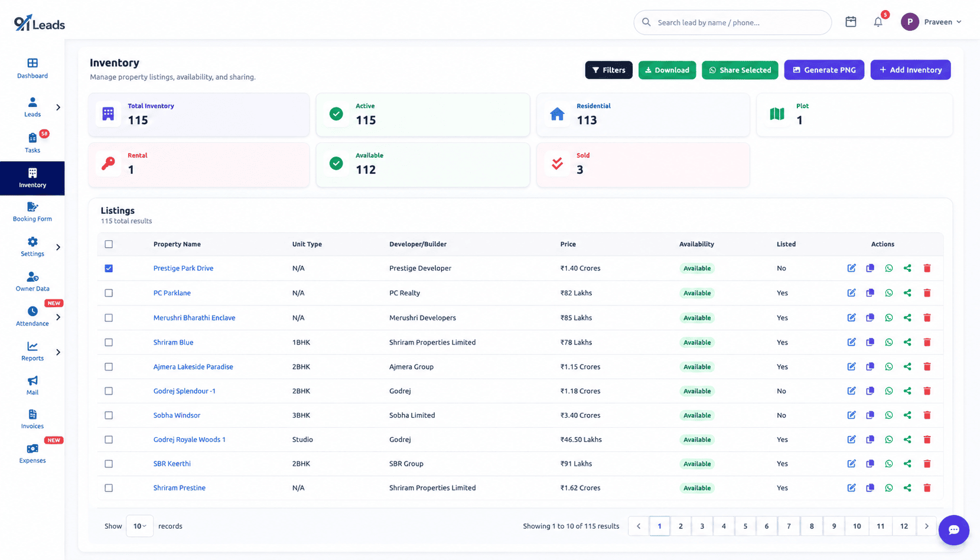
Task: Go to next page of listings
Action: click(926, 526)
